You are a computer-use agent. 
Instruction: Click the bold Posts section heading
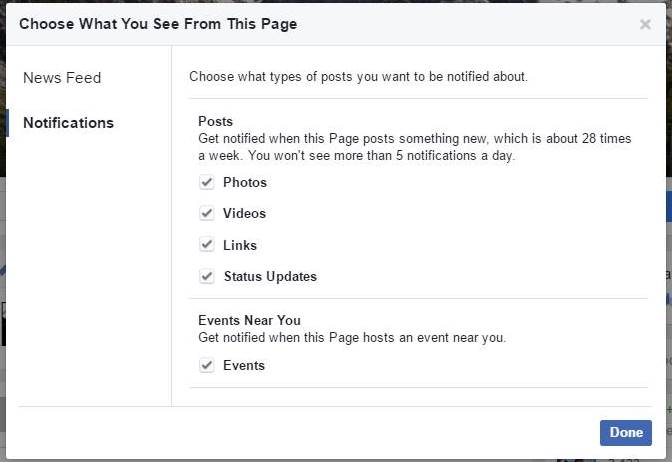tap(215, 121)
